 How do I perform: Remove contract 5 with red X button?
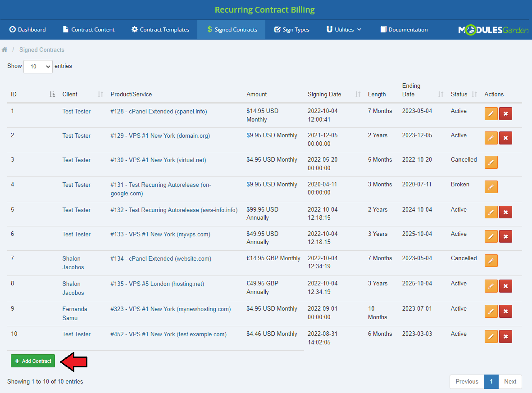(x=505, y=212)
